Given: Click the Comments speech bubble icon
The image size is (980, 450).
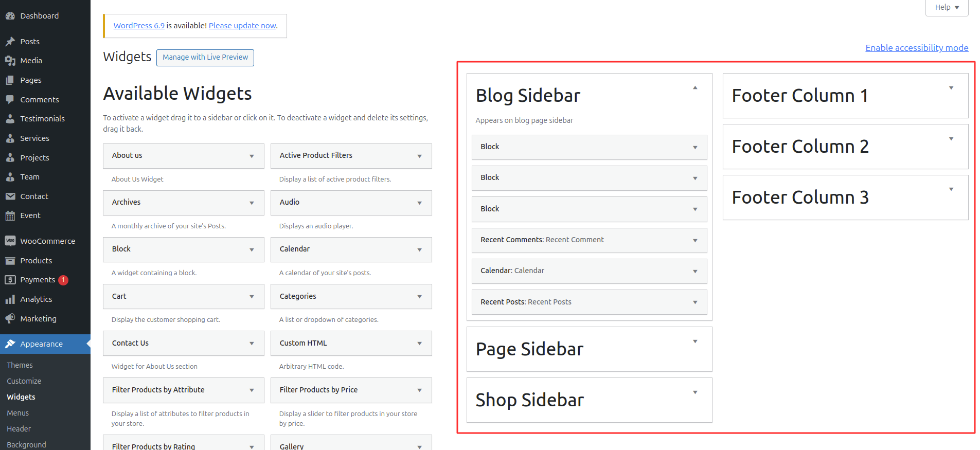Looking at the screenshot, I should tap(10, 100).
